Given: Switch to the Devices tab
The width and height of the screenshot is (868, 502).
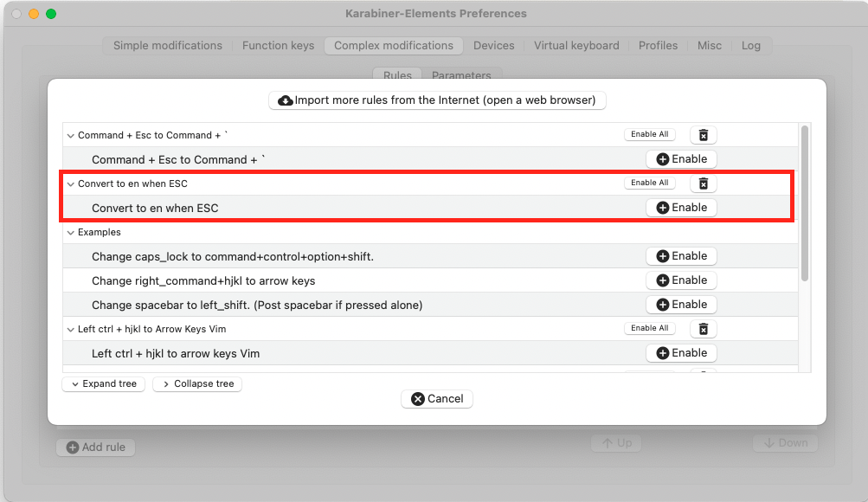Looking at the screenshot, I should point(494,45).
